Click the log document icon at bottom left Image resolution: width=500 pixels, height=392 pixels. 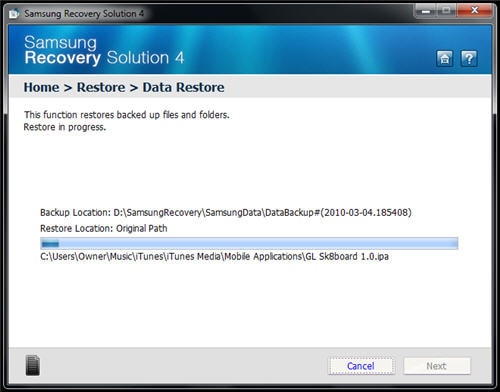(x=33, y=365)
